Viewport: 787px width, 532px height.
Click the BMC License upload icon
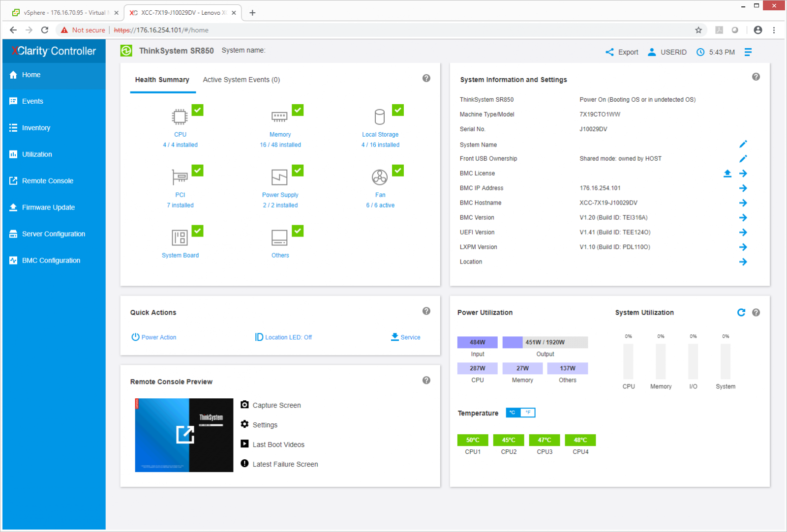[x=727, y=174]
